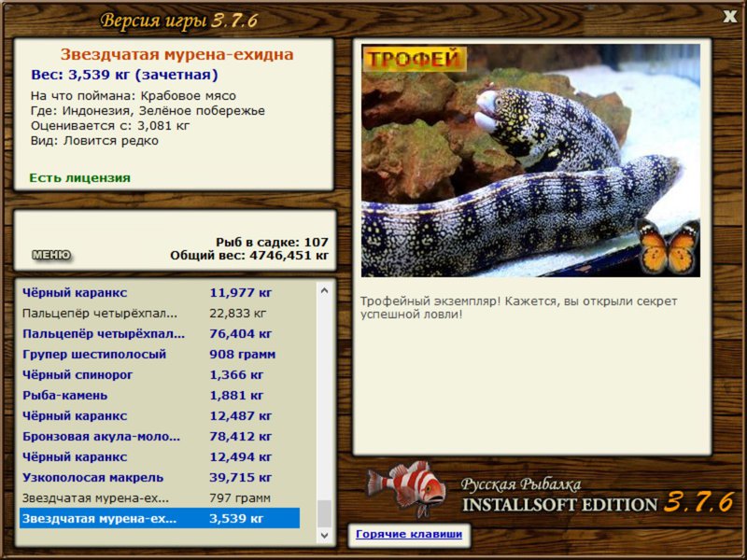Viewport: 747px width, 560px height.
Task: Click the ТРОФЕЙ badge on photo
Action: click(x=415, y=59)
